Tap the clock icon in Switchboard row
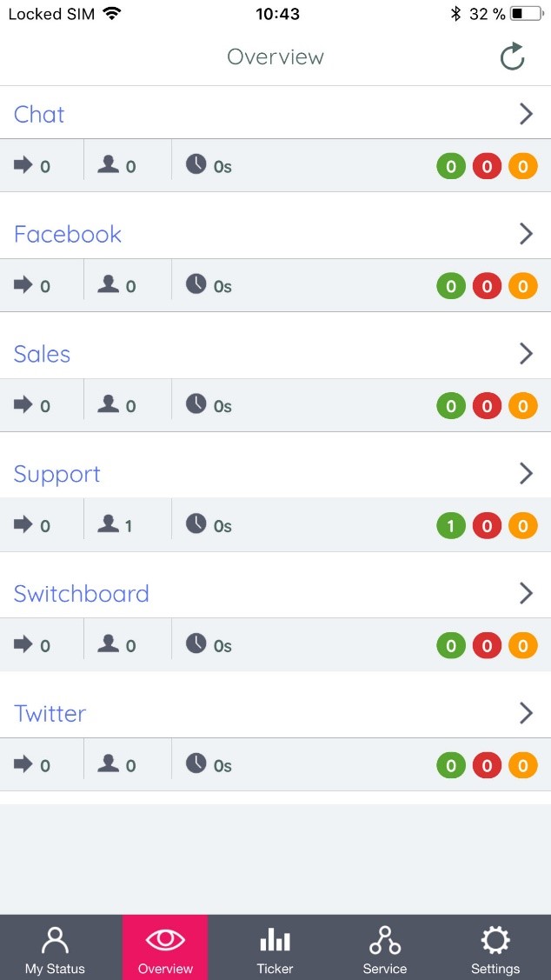This screenshot has width=551, height=980. coord(196,643)
